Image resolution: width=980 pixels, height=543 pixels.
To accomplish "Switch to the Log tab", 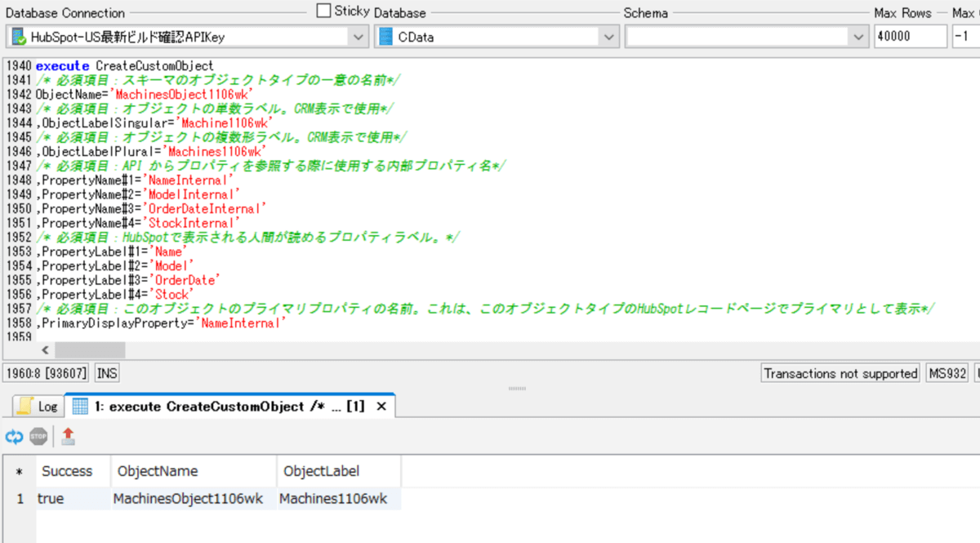I will click(x=38, y=406).
